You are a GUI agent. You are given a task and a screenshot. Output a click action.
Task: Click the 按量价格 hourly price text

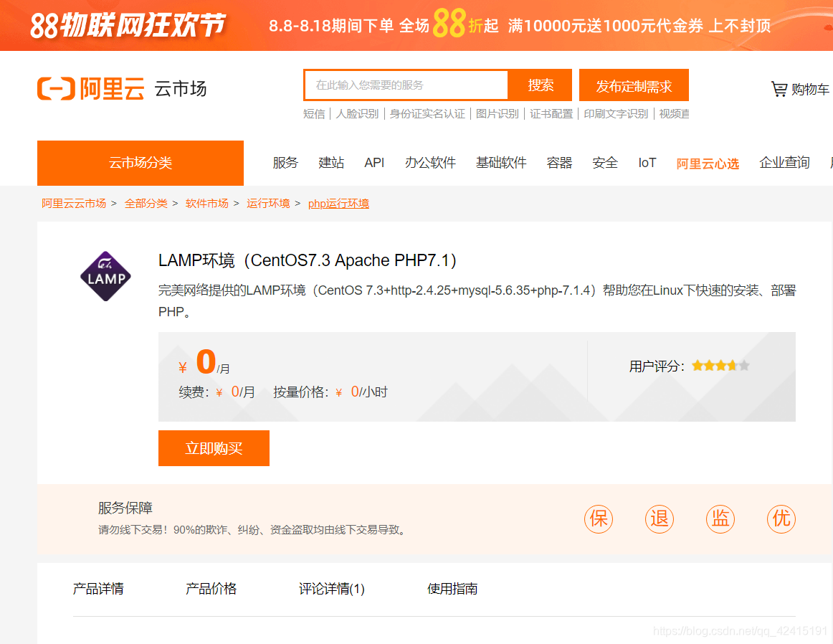330,392
